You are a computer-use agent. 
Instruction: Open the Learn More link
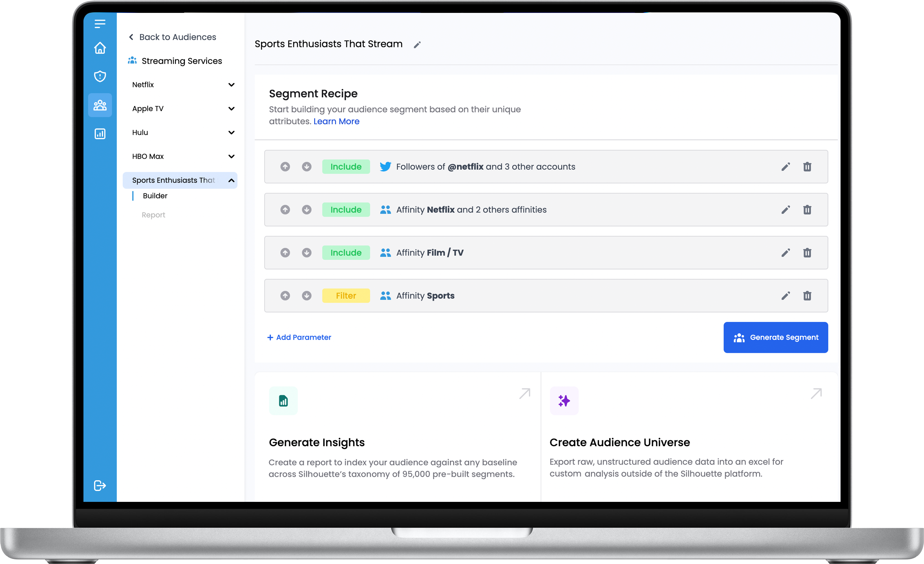[x=336, y=121]
